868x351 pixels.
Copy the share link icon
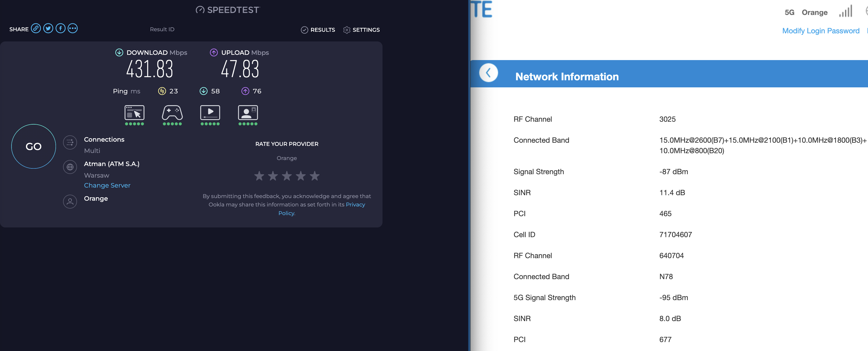36,29
